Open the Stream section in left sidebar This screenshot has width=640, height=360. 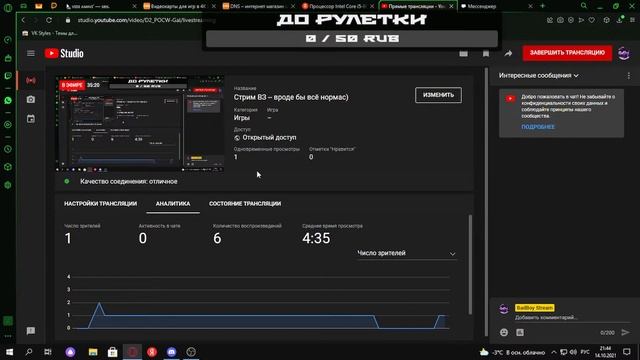pos(31,80)
